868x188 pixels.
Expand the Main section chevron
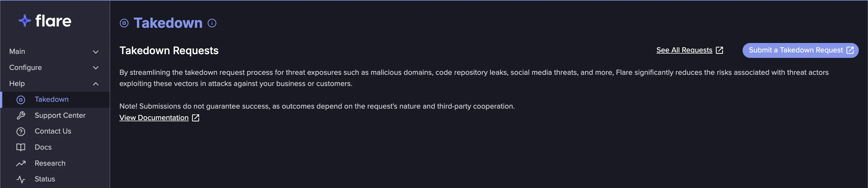(96, 52)
